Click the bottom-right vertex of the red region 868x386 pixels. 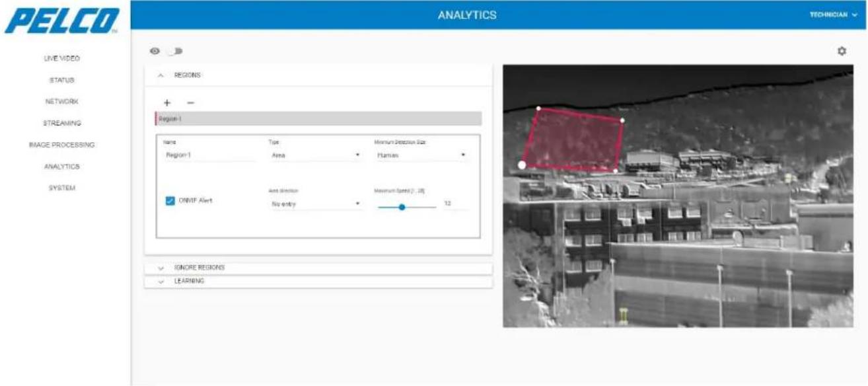click(616, 171)
